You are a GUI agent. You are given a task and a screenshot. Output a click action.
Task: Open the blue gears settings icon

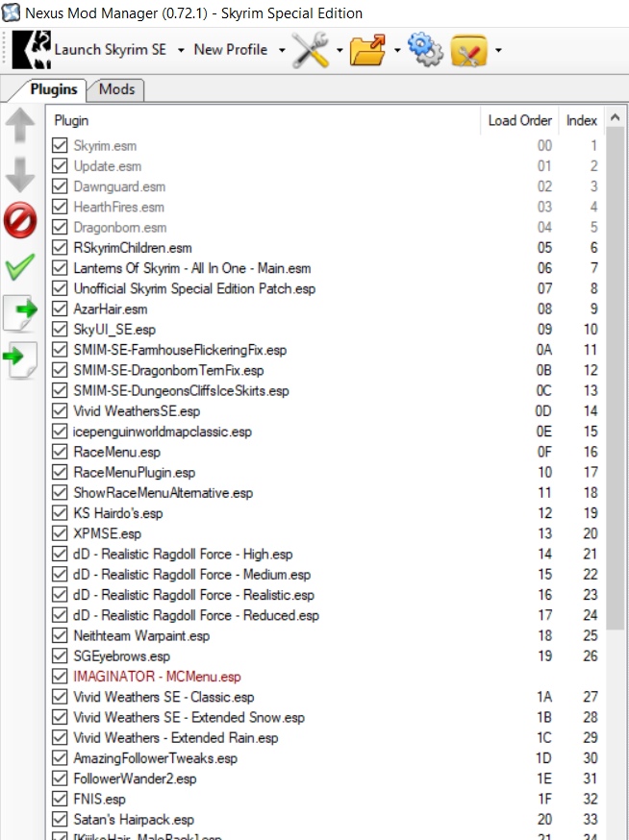(x=425, y=50)
